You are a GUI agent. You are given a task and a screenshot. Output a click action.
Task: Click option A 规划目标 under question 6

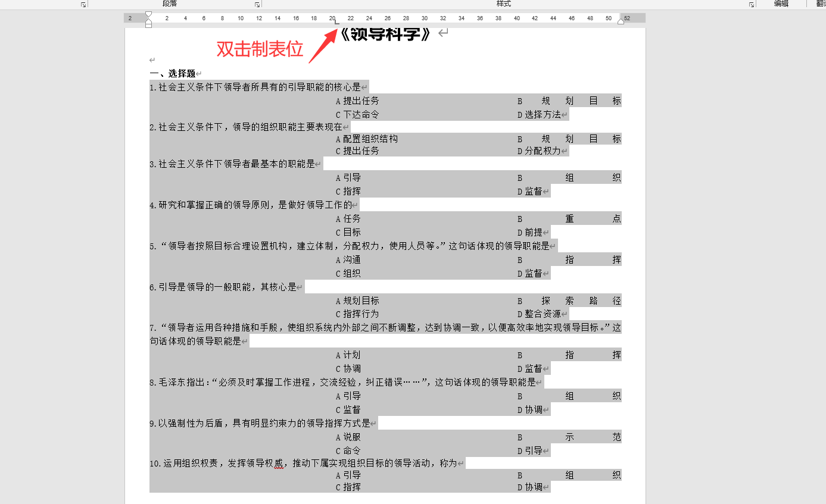[357, 301]
